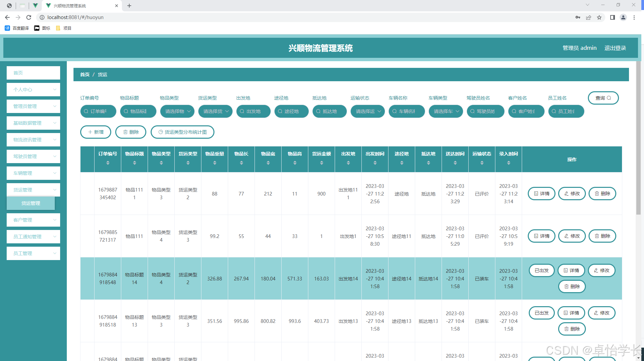This screenshot has width=644, height=361.
Task: Go to 首页 in sidebar
Action: pyautogui.click(x=33, y=73)
